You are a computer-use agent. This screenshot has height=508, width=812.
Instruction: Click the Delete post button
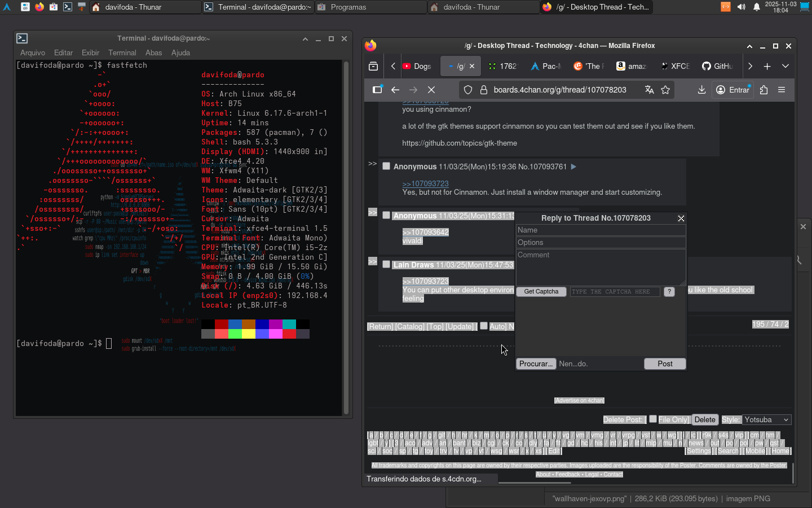tap(705, 419)
